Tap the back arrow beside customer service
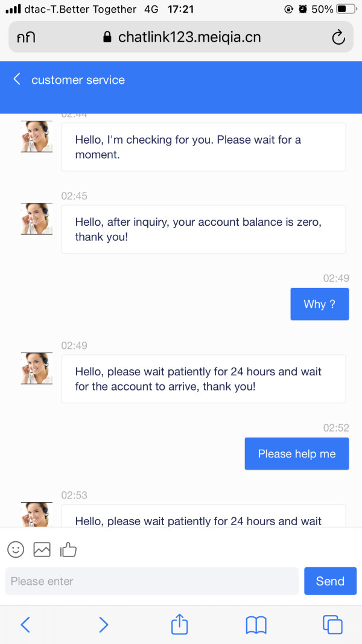Viewport: 362px width, 644px height. click(17, 79)
